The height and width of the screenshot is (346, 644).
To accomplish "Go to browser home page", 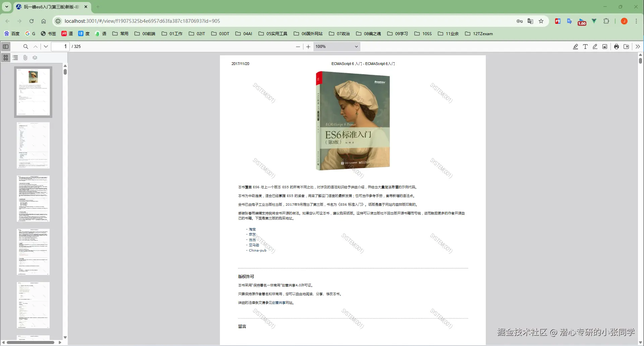I will click(44, 21).
